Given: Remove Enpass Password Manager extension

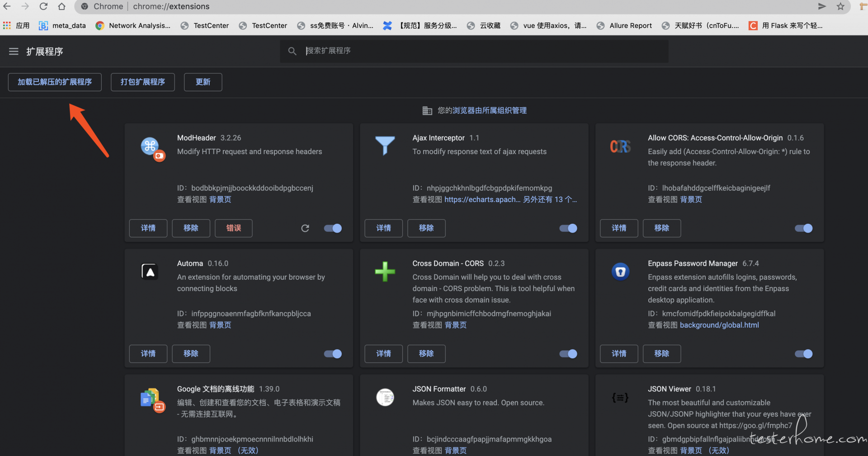Looking at the screenshot, I should click(662, 354).
